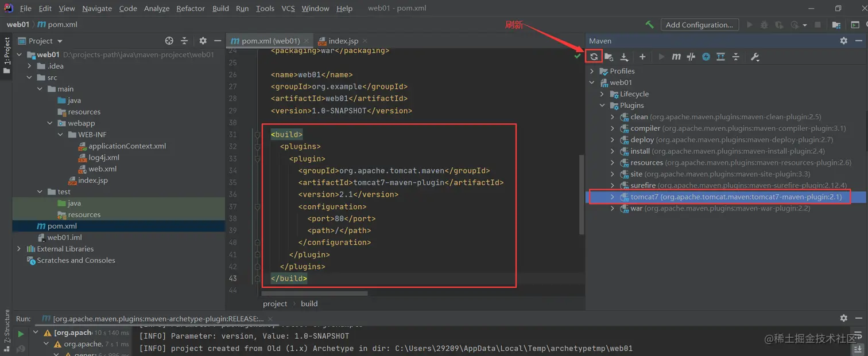Image resolution: width=868 pixels, height=356 pixels.
Task: Click Select Opened File target icon
Action: pos(169,41)
